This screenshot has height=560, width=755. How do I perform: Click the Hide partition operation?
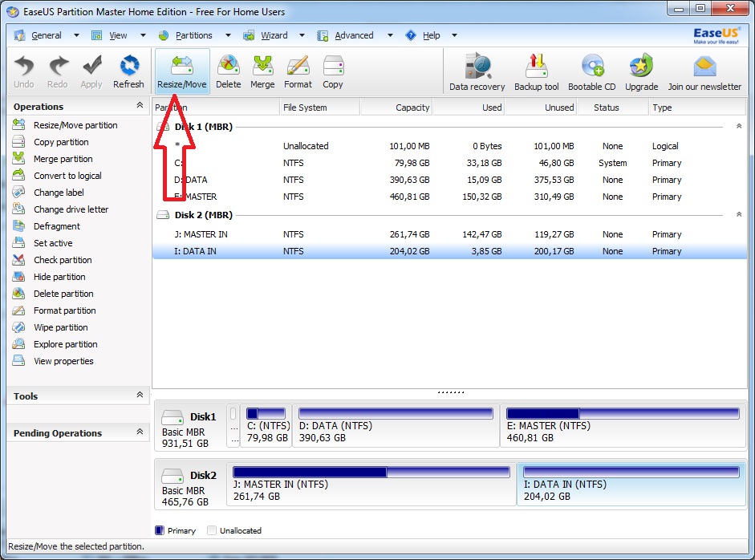click(x=49, y=277)
